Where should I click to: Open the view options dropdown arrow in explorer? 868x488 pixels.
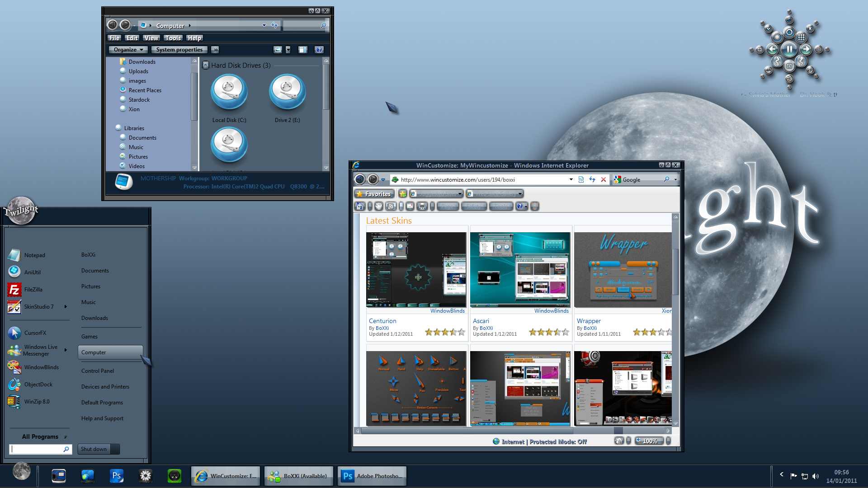click(x=288, y=50)
